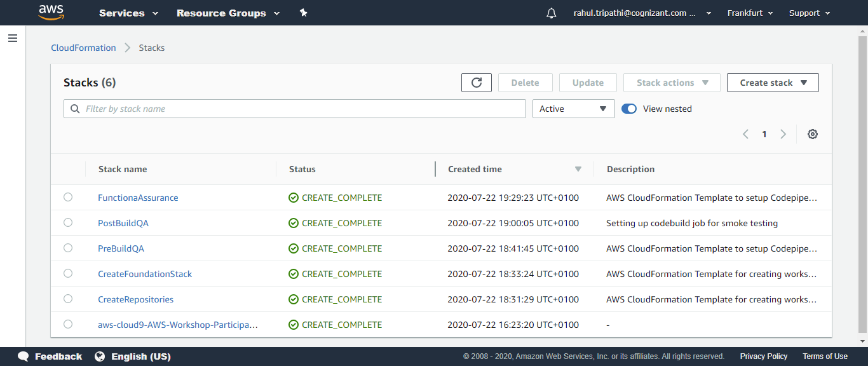Open the Create stack dropdown
Screen dimensions: 868x366
[x=773, y=83]
